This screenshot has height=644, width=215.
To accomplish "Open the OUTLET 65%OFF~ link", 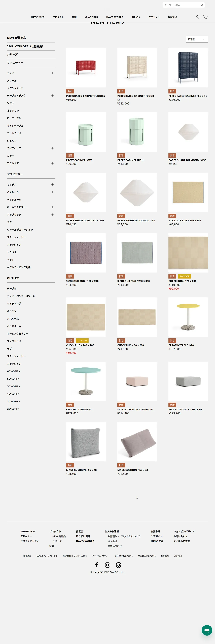I will (14, 371).
